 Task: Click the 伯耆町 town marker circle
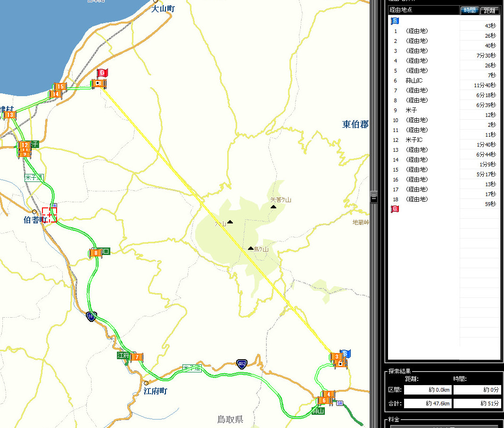(x=34, y=212)
